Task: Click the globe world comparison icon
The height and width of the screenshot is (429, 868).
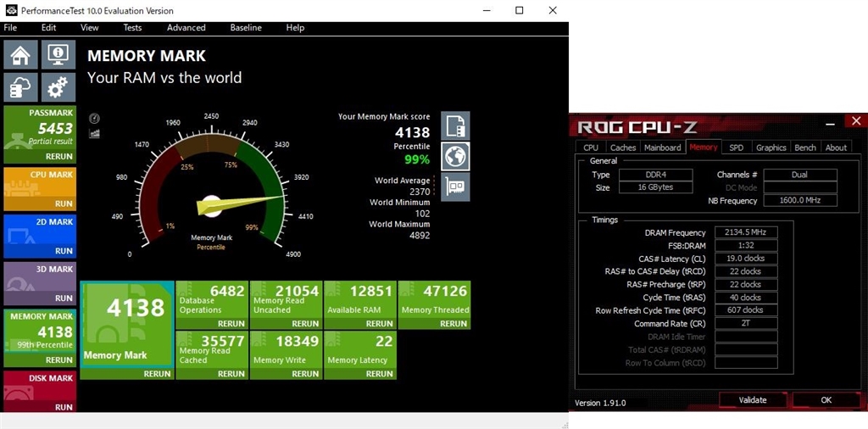Action: point(455,156)
